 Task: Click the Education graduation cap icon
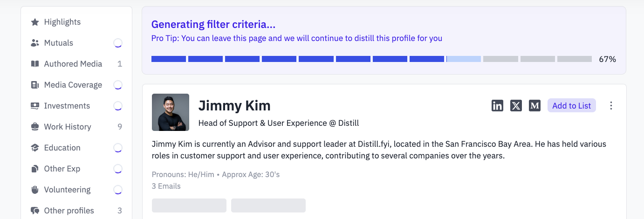(35, 148)
